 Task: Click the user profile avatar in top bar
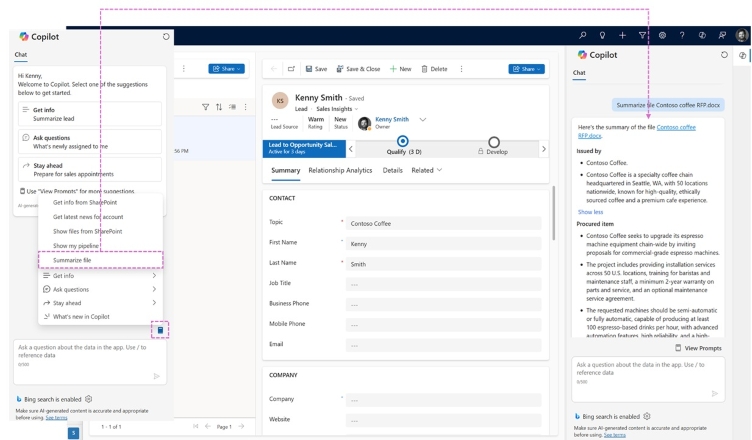coord(741,35)
